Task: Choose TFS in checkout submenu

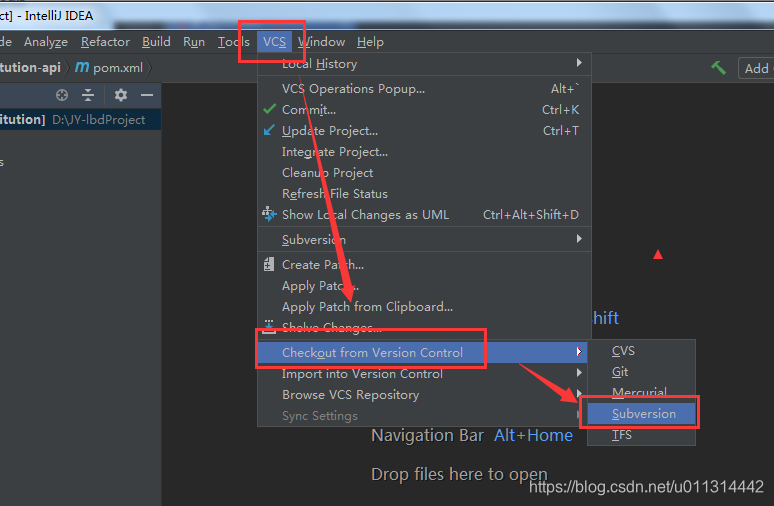Action: (641, 435)
